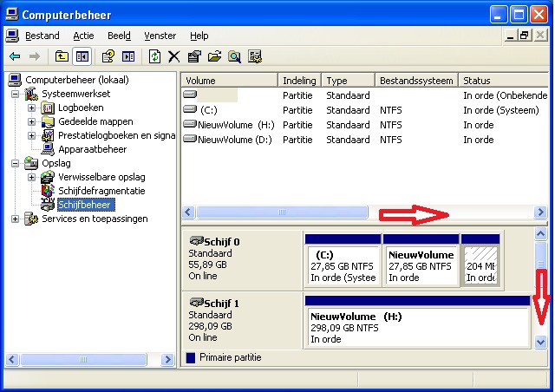This screenshot has height=392, width=555.
Task: Expand Prestatielogboeken en signalen node
Action: click(x=31, y=135)
